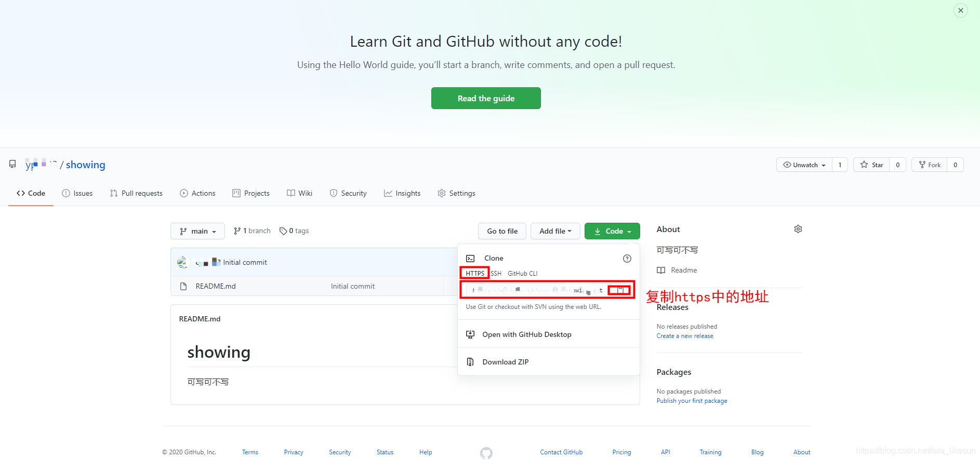Click the GitHub Desktop icon
Image resolution: width=980 pixels, height=460 pixels.
[x=470, y=334]
